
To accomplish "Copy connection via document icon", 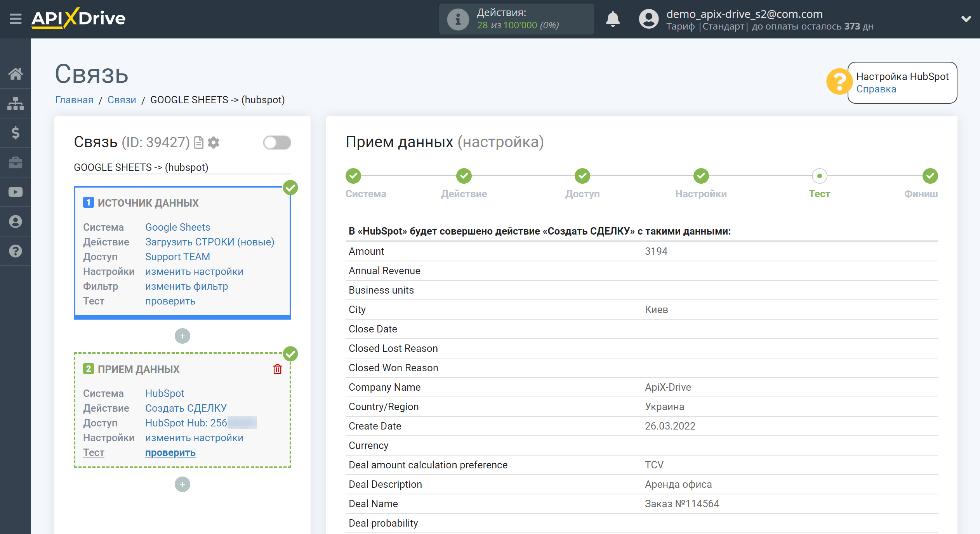I will click(199, 143).
